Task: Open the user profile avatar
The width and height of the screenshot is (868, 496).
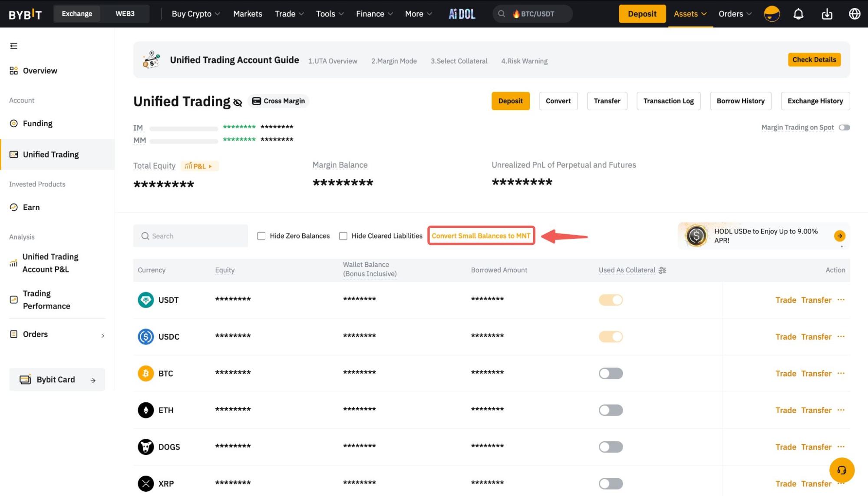Action: pyautogui.click(x=772, y=14)
